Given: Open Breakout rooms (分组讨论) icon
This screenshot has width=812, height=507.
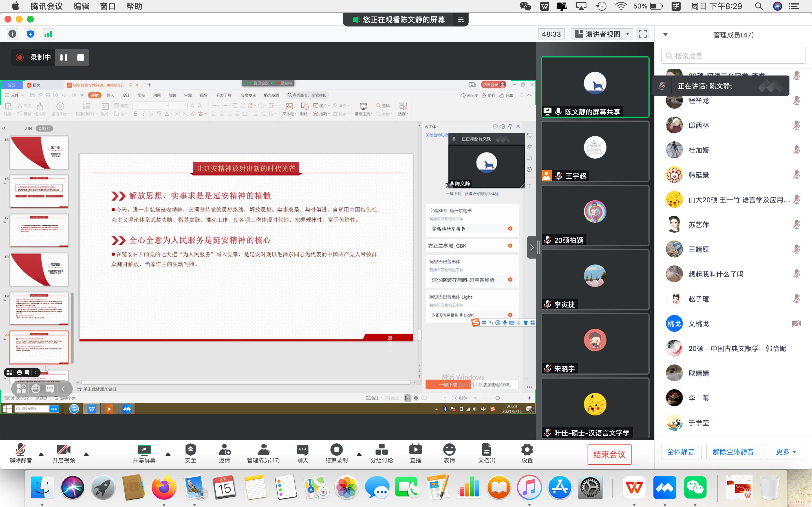Looking at the screenshot, I should pos(381,450).
